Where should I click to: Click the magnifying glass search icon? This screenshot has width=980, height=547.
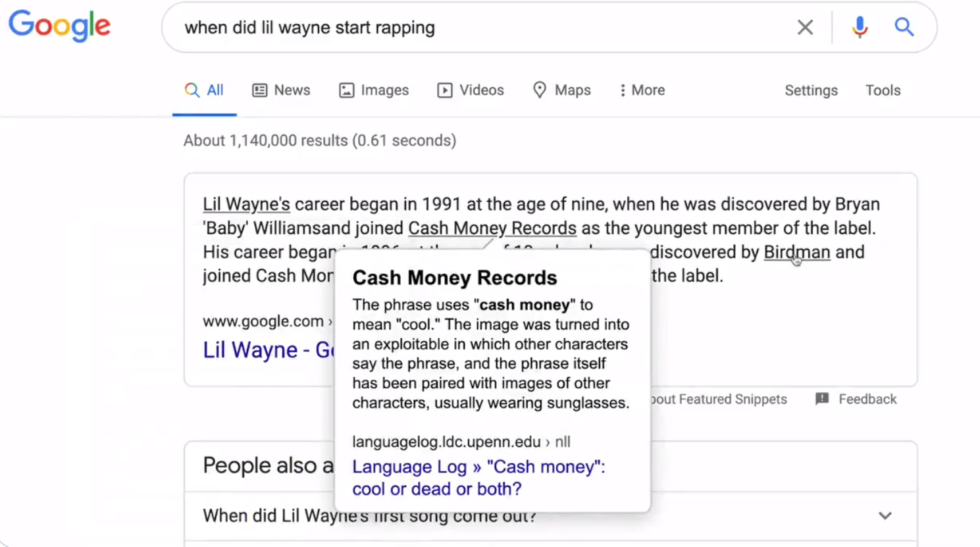coord(904,27)
